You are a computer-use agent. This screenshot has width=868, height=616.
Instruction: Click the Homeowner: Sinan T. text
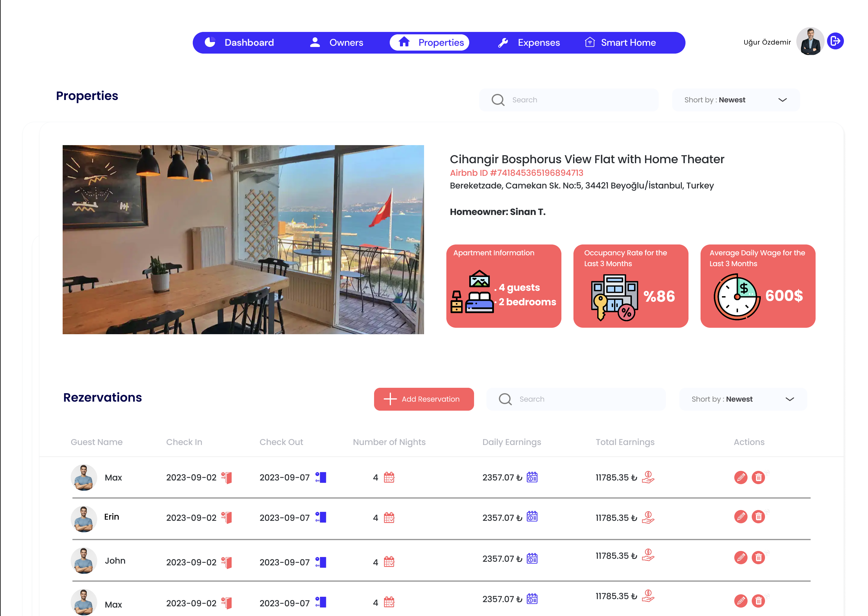[x=497, y=212]
